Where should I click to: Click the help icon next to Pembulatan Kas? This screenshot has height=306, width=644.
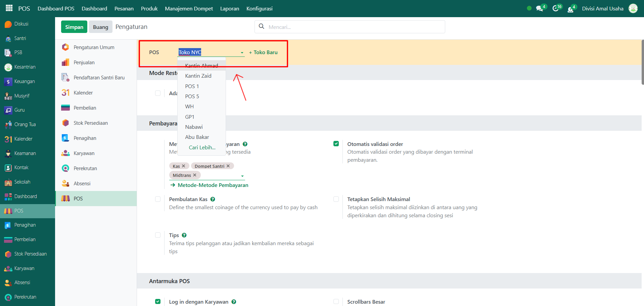[213, 199]
